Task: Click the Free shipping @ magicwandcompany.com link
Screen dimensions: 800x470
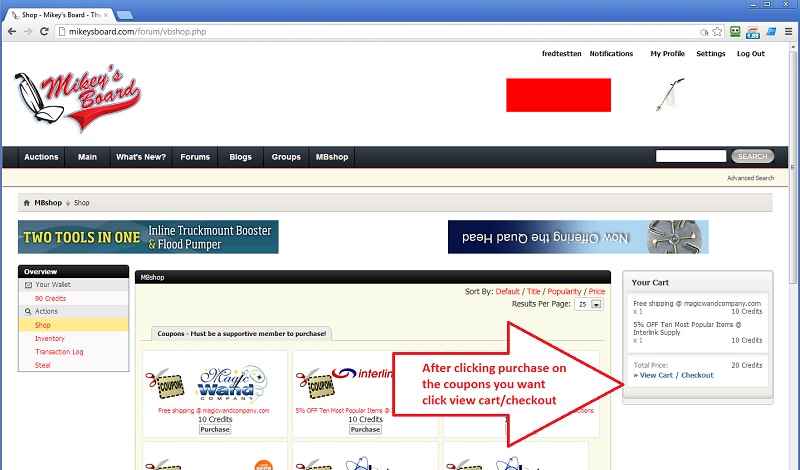Action: click(x=213, y=410)
